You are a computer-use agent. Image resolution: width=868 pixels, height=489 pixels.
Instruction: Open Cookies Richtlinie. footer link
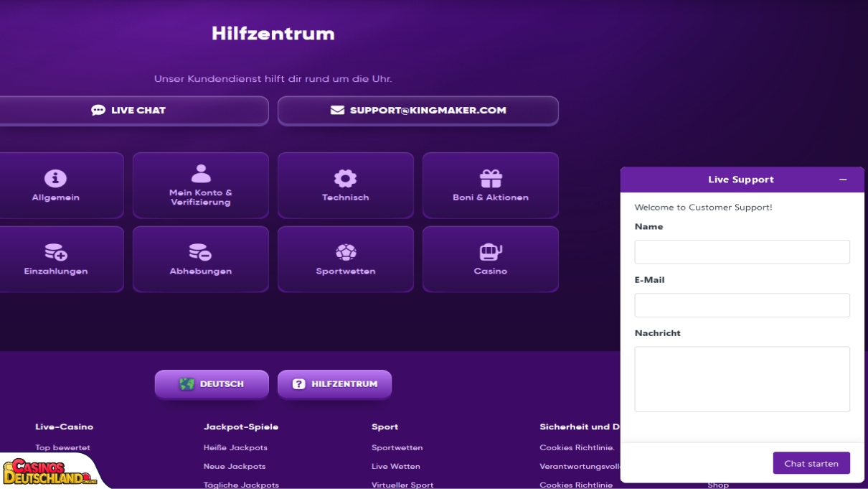pos(577,447)
